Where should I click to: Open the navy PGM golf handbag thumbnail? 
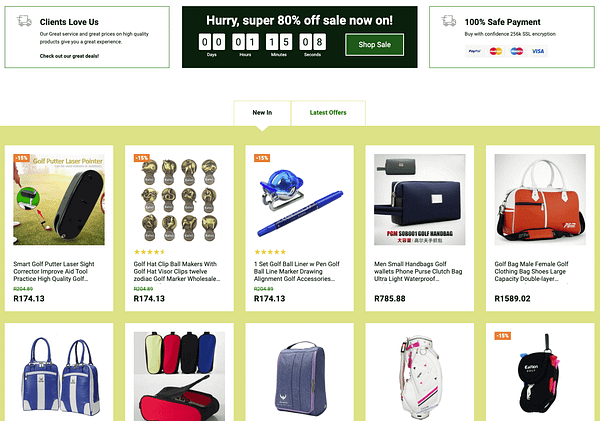420,199
